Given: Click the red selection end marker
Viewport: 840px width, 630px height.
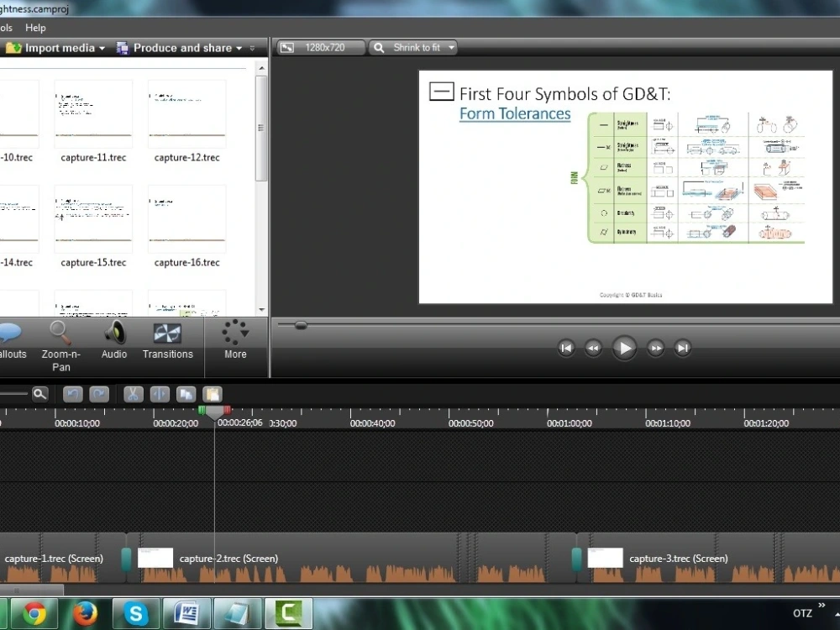Looking at the screenshot, I should 227,410.
